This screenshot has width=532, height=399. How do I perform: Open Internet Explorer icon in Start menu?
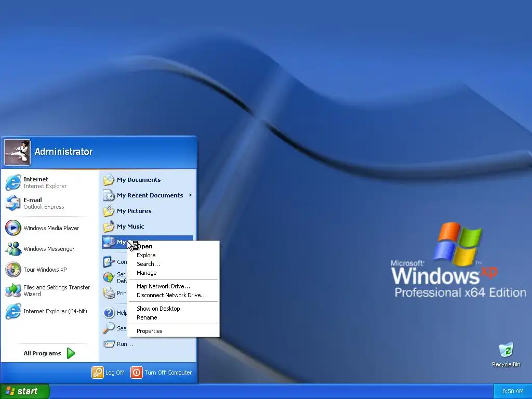(x=13, y=182)
